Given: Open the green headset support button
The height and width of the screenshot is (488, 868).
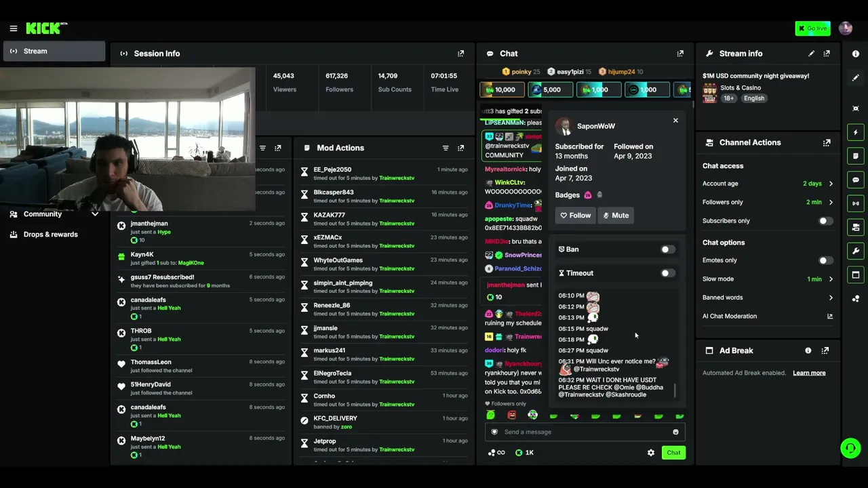Looking at the screenshot, I should coord(850,448).
